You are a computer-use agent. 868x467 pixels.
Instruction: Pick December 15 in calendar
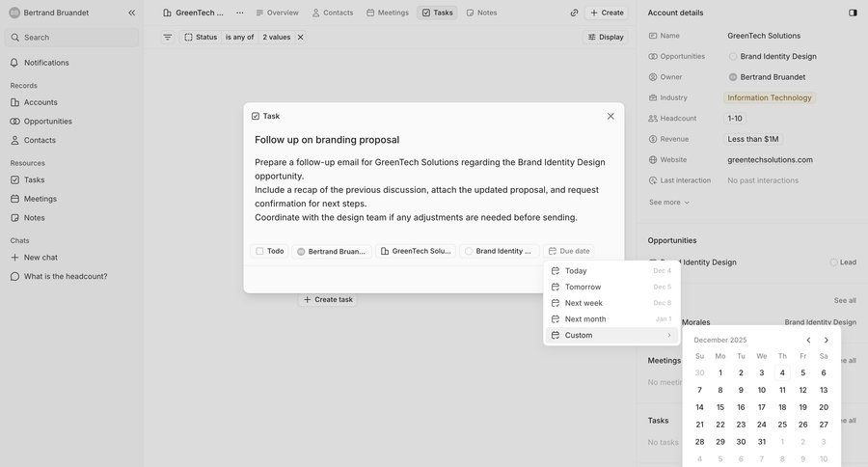click(720, 407)
